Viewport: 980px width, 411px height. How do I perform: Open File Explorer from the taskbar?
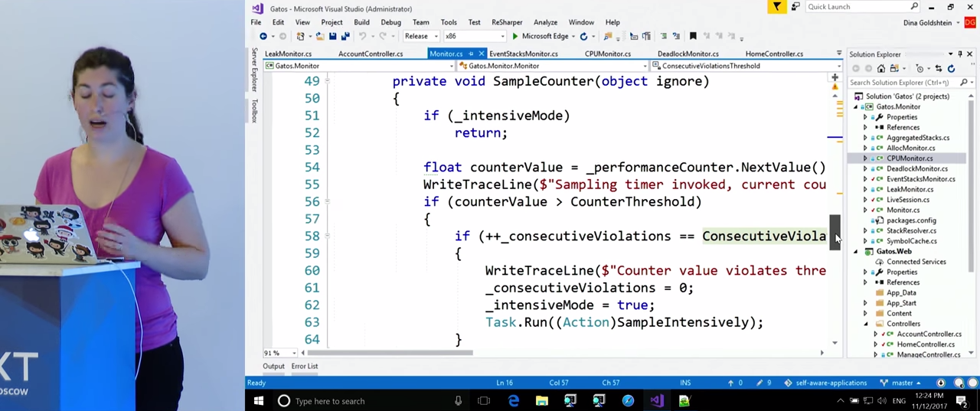pos(541,401)
